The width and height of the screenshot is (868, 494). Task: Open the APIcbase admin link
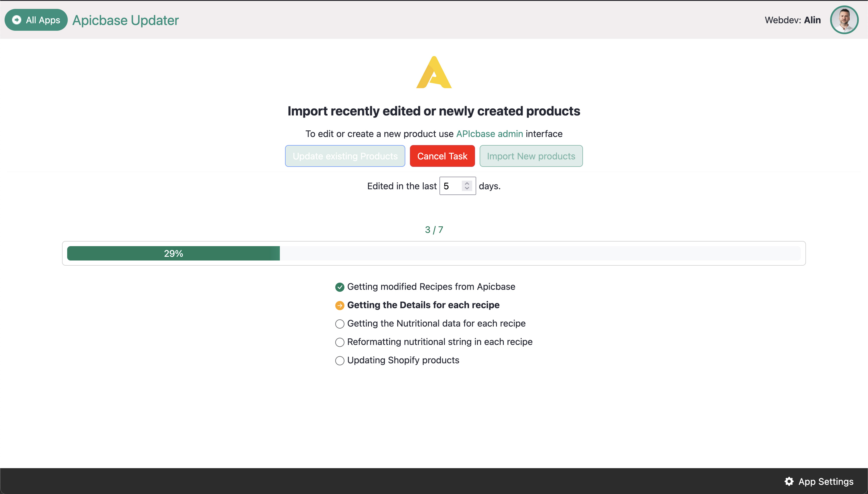[490, 134]
